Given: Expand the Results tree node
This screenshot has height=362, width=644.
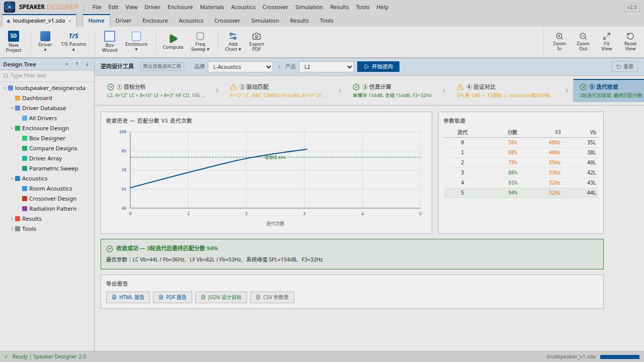Looking at the screenshot, I should point(12,219).
